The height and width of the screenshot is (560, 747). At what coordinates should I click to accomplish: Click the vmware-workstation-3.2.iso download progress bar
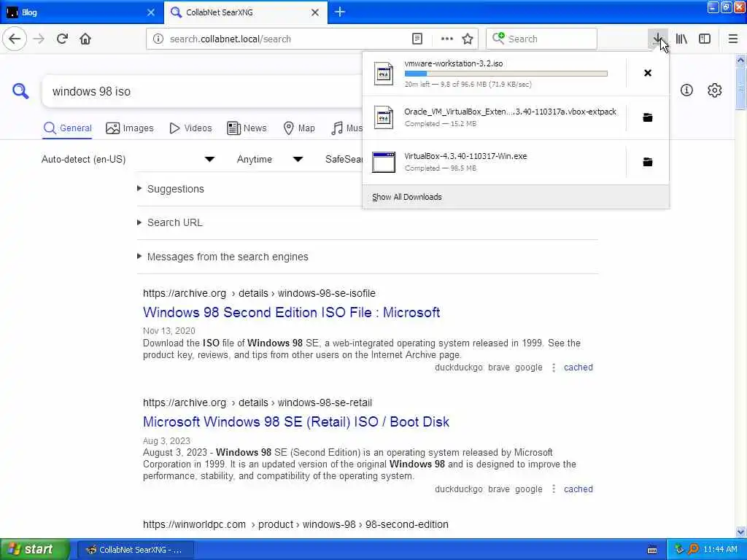coord(506,74)
